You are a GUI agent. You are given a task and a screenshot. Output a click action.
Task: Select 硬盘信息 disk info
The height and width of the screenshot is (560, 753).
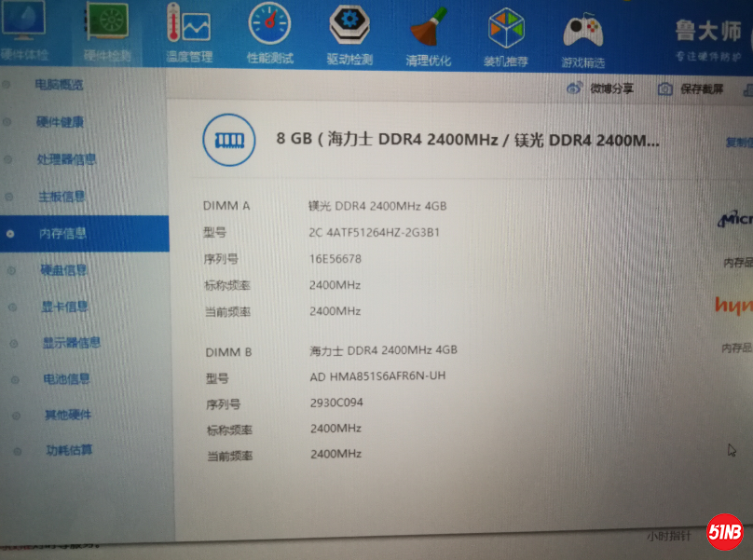[x=63, y=270]
